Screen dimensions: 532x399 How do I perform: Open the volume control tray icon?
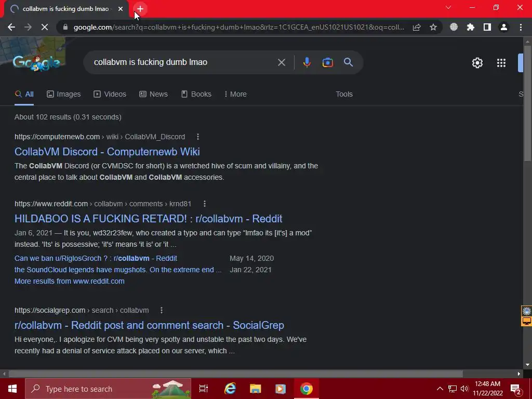point(464,389)
